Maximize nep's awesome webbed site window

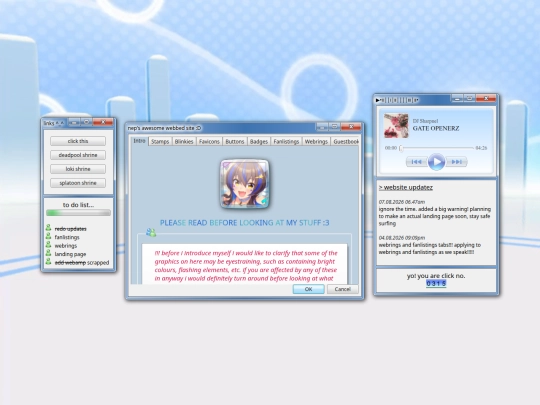[x=334, y=127]
